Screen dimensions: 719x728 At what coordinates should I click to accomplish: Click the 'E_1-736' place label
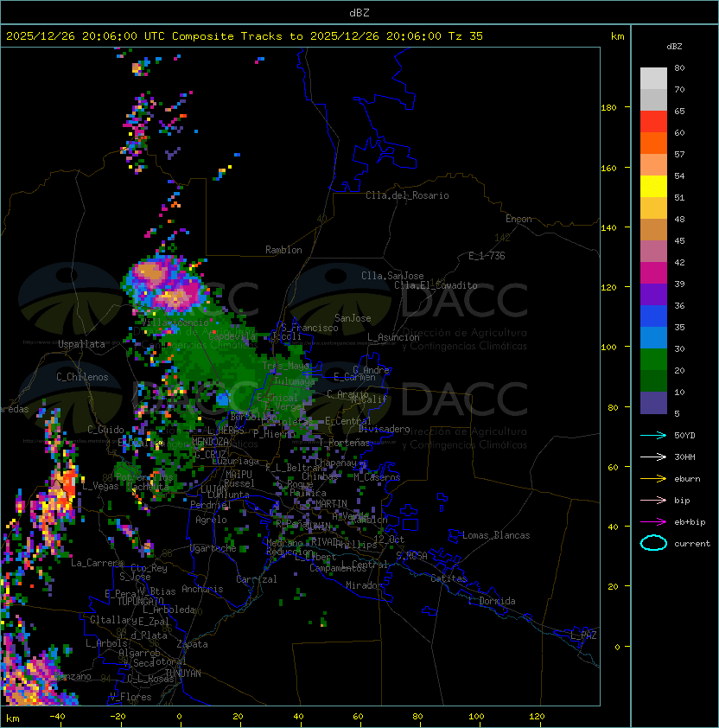(x=487, y=256)
